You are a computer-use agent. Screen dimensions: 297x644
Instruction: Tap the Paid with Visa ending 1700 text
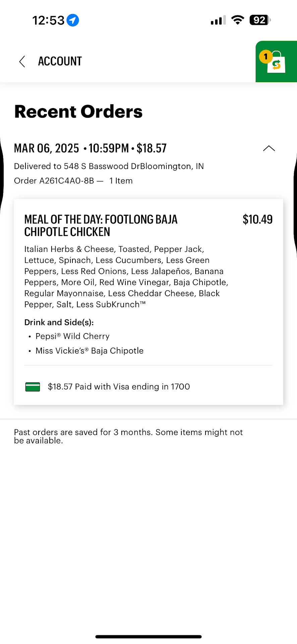(119, 387)
